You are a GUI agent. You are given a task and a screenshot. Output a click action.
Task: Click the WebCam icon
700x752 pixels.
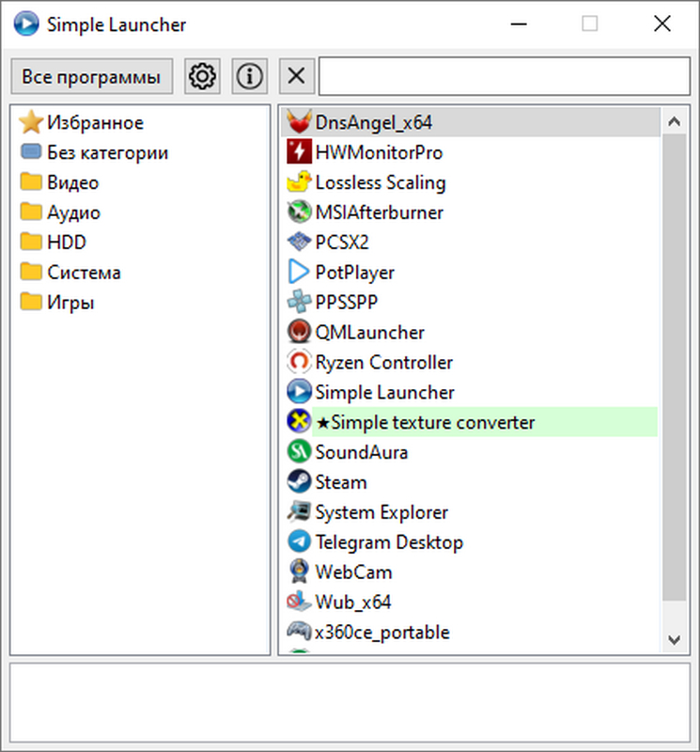click(x=299, y=572)
